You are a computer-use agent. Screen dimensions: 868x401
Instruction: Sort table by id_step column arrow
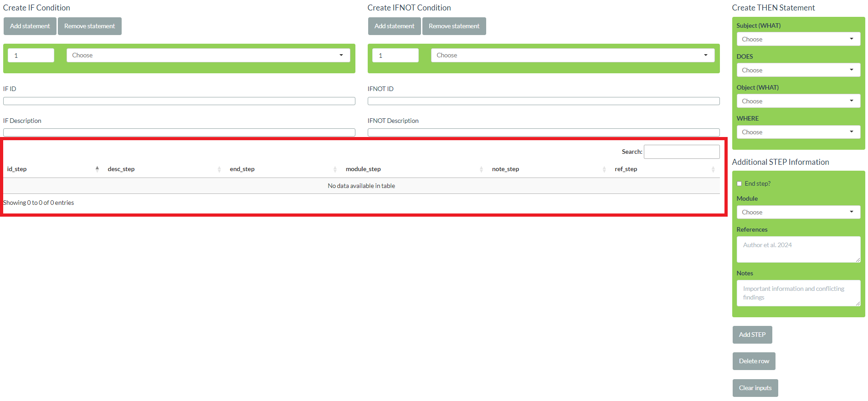point(97,169)
